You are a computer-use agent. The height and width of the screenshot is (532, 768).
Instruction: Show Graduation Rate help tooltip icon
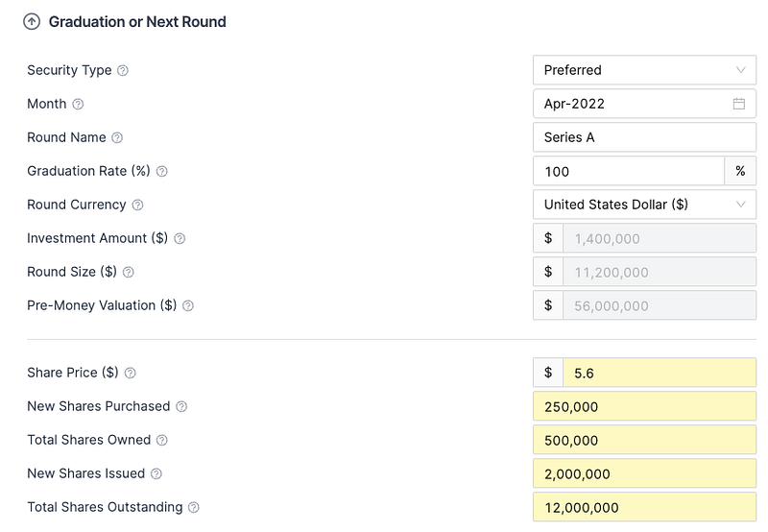pyautogui.click(x=161, y=171)
